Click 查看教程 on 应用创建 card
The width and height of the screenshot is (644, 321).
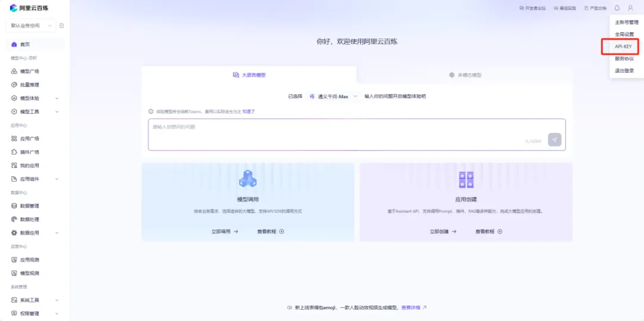489,232
